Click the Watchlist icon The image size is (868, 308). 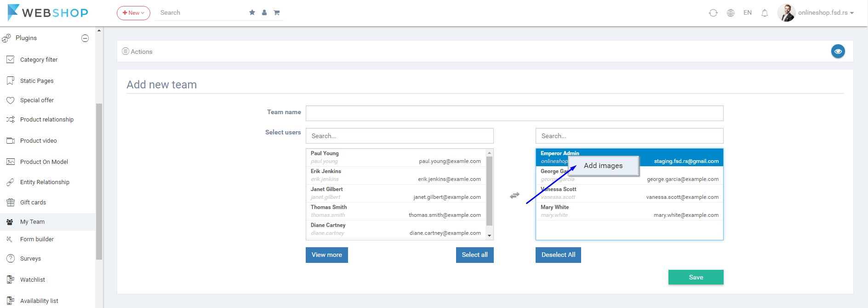pyautogui.click(x=11, y=279)
